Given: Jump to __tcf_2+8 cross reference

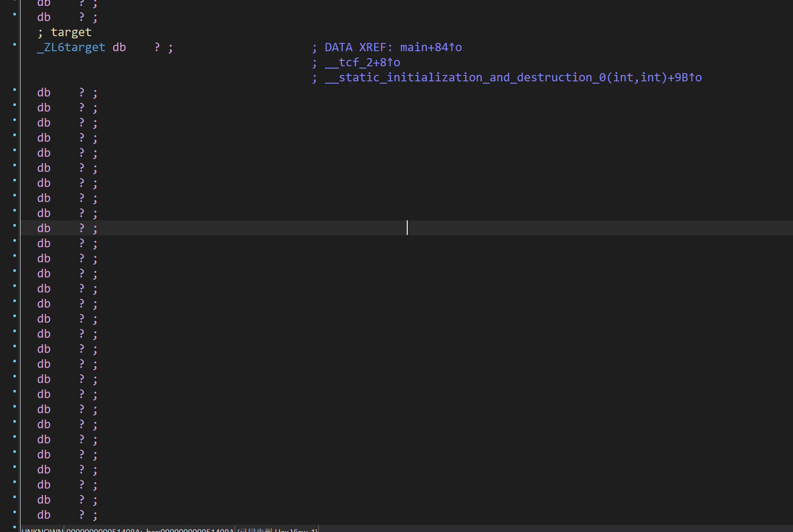Looking at the screenshot, I should 362,63.
